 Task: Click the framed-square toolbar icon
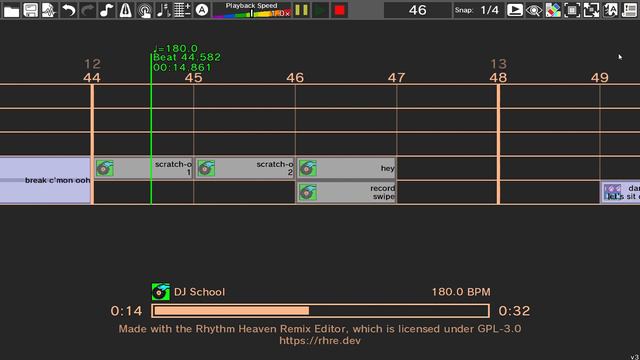click(x=572, y=10)
